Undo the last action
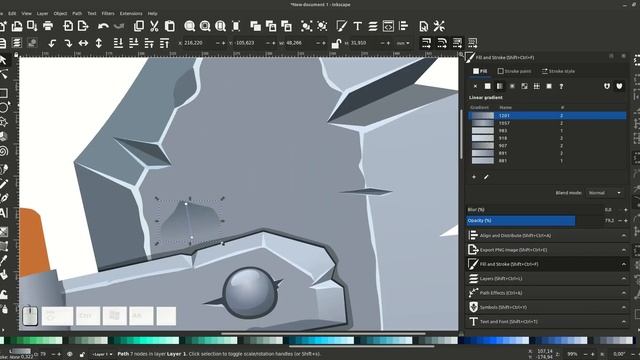Viewport: 640px width, 360px height. [x=103, y=26]
